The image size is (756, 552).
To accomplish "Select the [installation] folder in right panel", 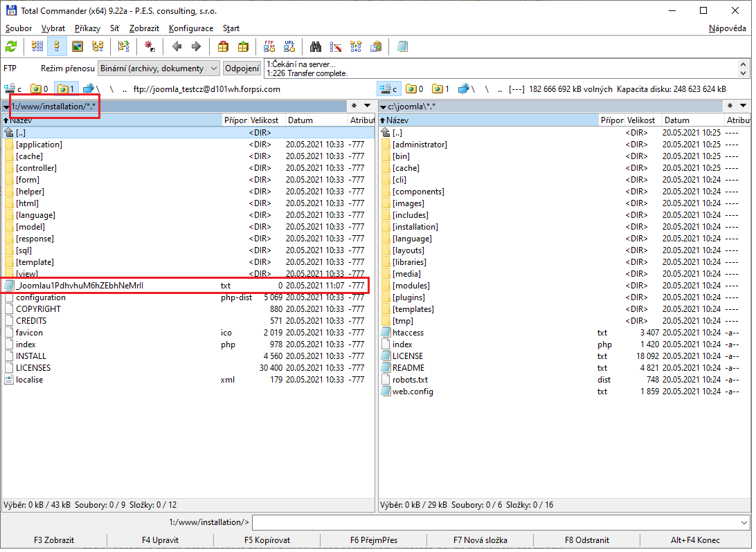I will click(x=565, y=227).
